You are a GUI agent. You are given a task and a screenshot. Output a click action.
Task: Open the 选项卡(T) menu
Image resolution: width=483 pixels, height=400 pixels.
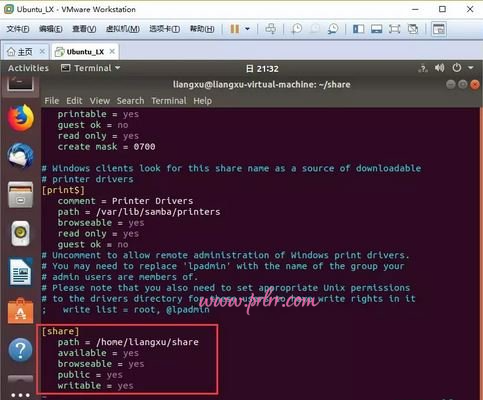165,29
